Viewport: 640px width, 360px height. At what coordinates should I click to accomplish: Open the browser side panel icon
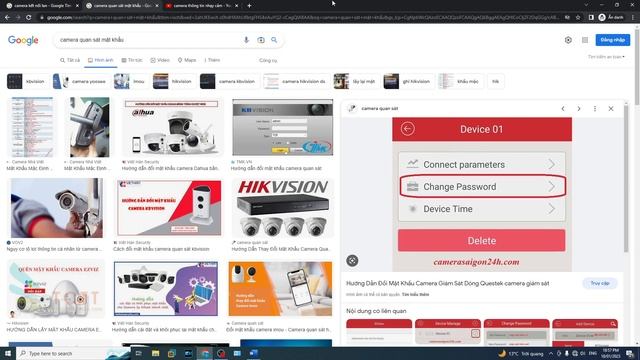591,17
